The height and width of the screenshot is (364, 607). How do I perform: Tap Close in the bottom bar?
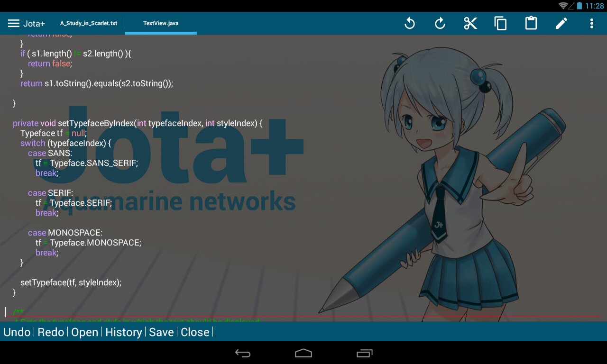[x=195, y=332]
